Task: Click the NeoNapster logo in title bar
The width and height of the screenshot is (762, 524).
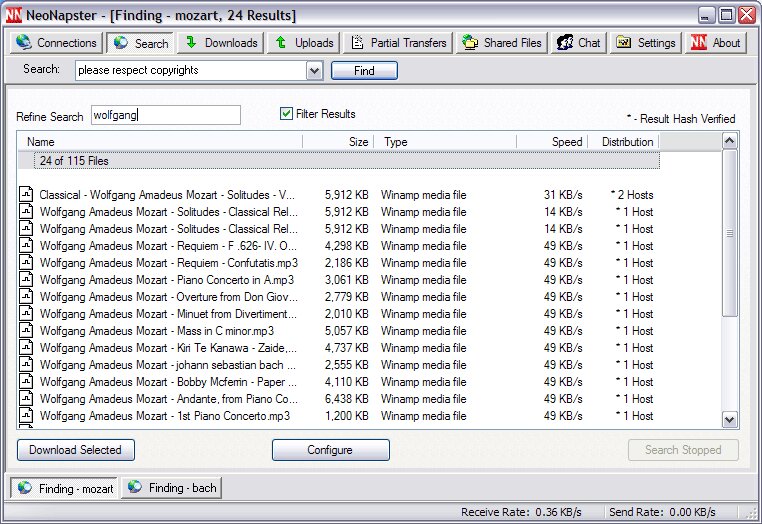Action: point(14,15)
